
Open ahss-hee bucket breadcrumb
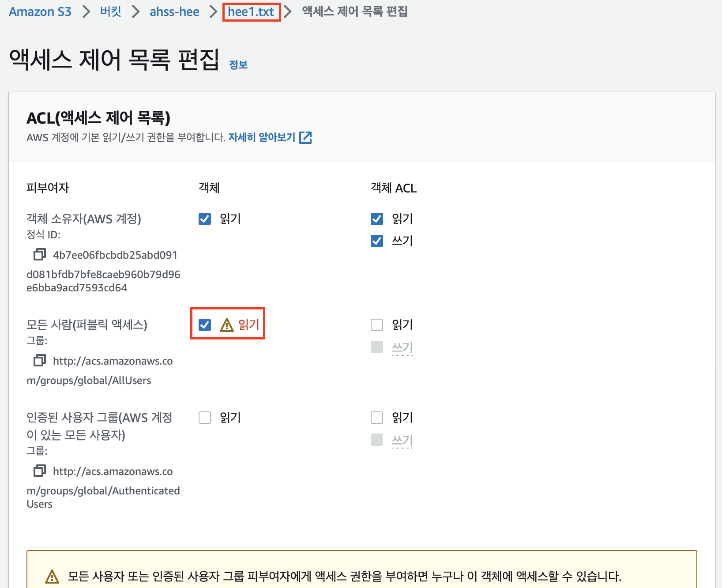point(174,12)
